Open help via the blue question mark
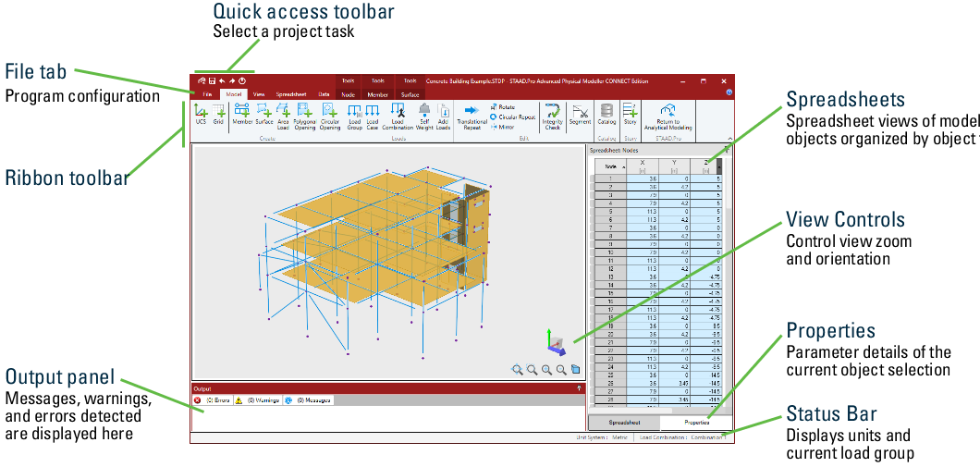Image resolution: width=980 pixels, height=467 pixels. click(729, 92)
